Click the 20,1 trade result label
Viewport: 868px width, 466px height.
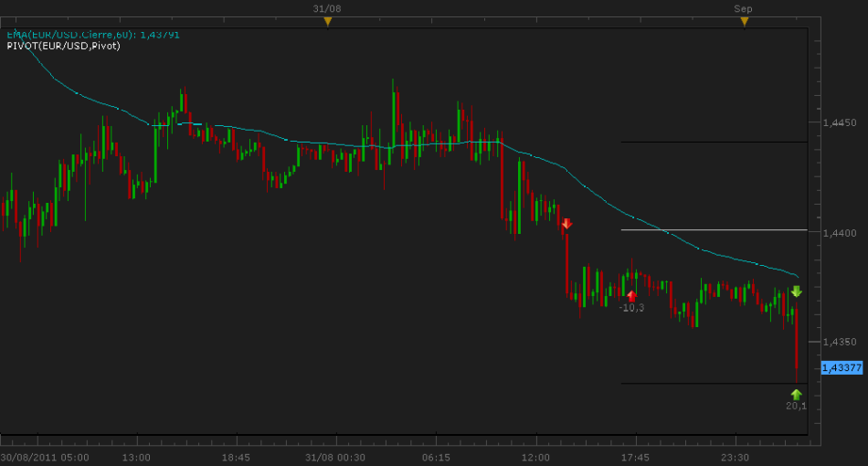coord(796,406)
